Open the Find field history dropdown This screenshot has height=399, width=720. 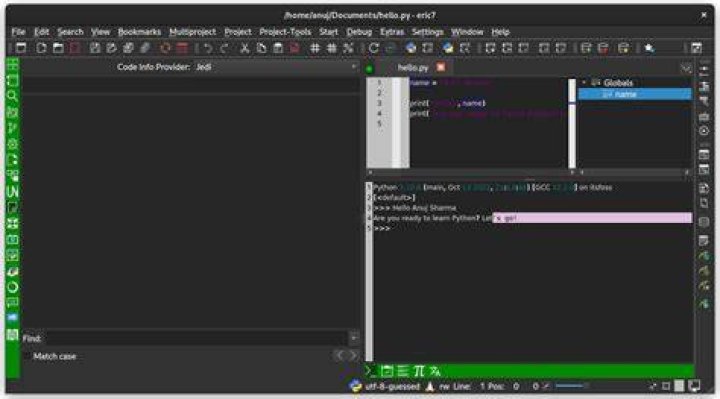coord(354,338)
